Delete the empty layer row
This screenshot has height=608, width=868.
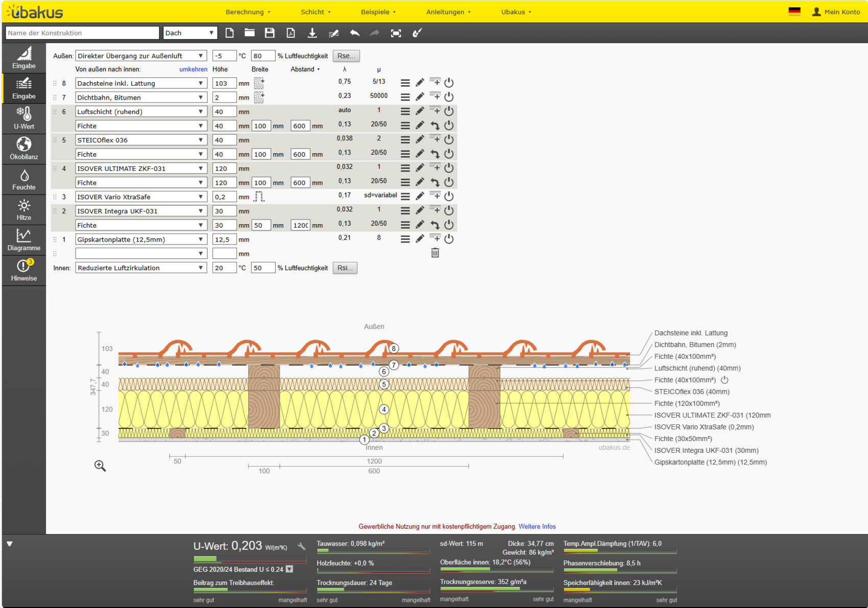[435, 253]
